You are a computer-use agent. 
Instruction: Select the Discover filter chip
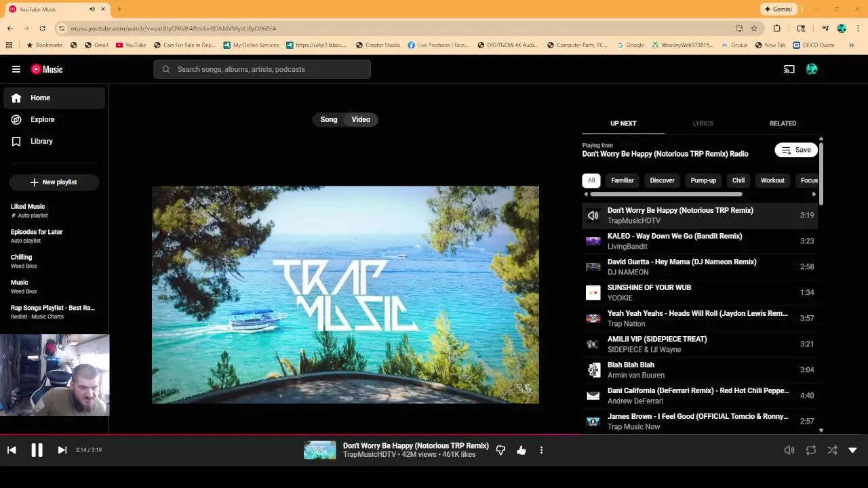tap(663, 180)
